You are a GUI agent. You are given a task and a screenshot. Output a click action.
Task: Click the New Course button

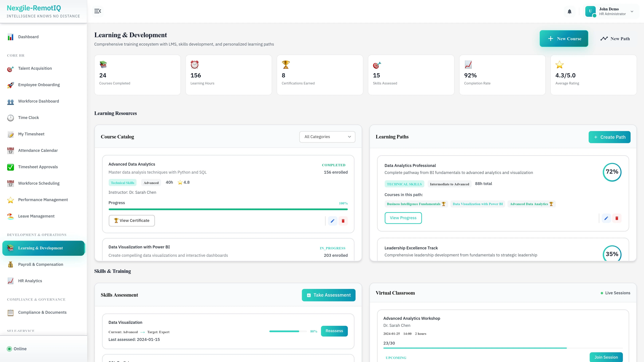click(564, 39)
